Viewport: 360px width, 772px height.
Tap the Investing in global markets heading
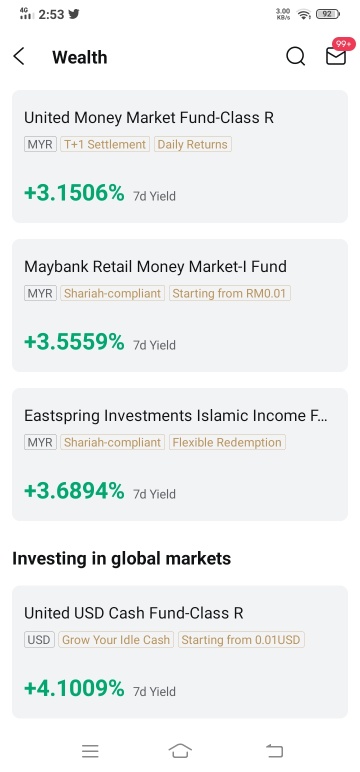click(121, 559)
